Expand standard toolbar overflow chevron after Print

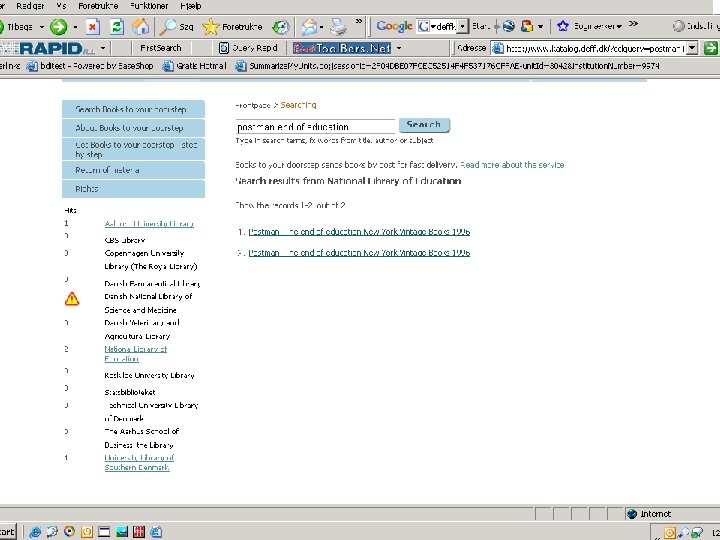[x=359, y=22]
